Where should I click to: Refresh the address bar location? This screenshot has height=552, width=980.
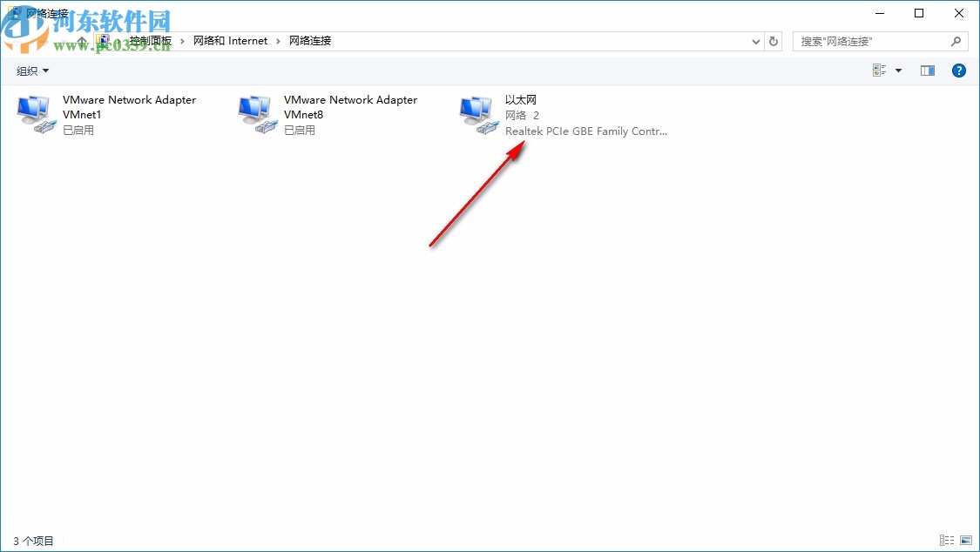point(774,41)
